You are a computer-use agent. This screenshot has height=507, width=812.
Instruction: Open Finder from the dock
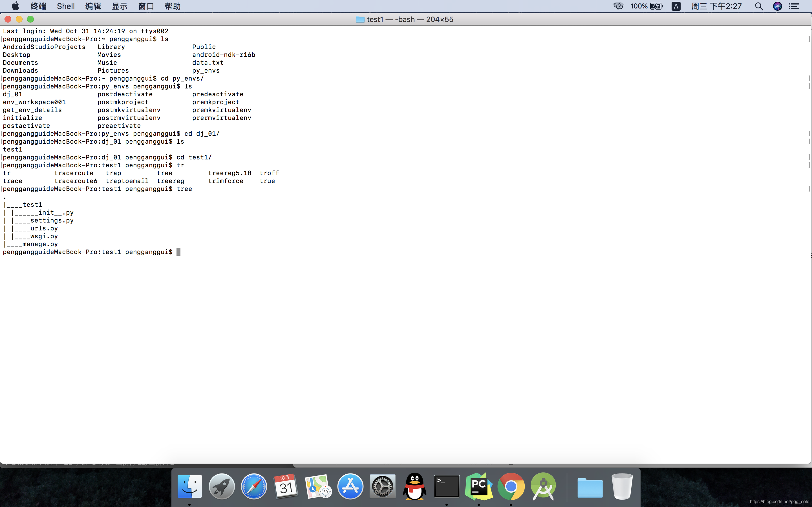(x=189, y=486)
